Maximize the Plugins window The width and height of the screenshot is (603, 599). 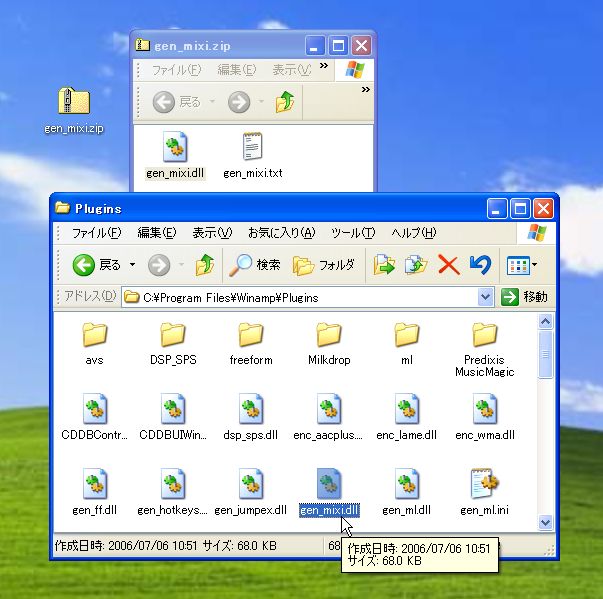coord(520,209)
